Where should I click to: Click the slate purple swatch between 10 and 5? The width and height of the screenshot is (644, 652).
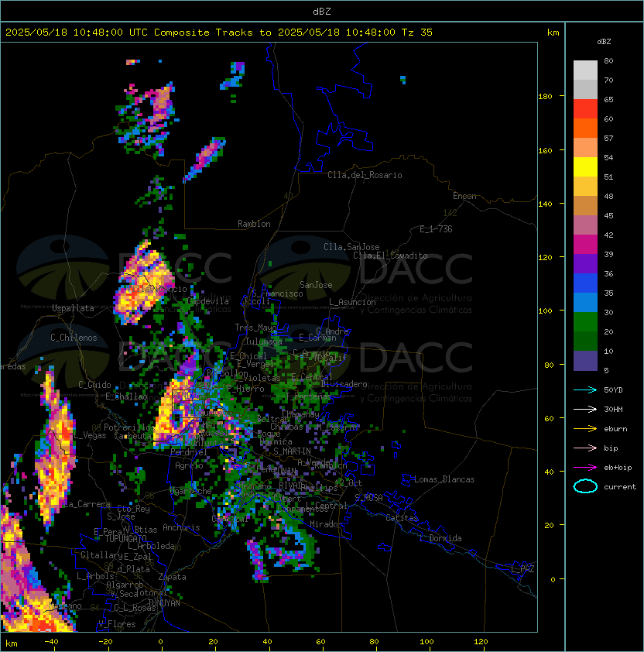585,361
